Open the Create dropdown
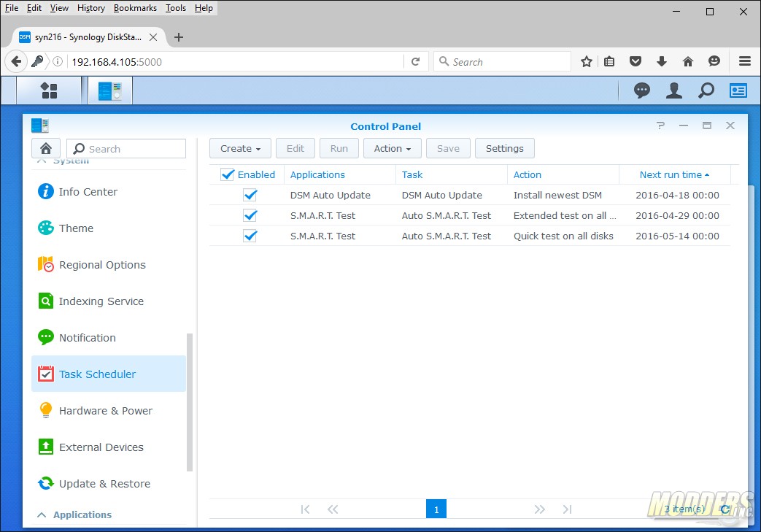This screenshot has height=532, width=761. pyautogui.click(x=240, y=149)
